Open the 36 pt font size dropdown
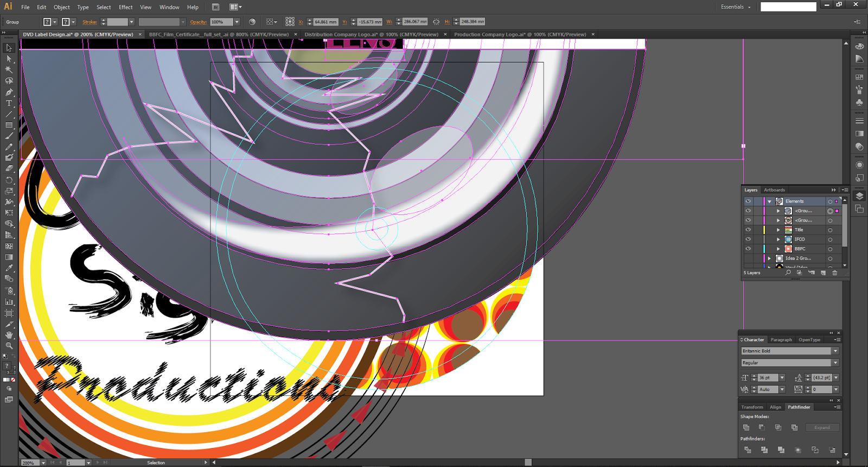This screenshot has height=467, width=868. coord(782,377)
